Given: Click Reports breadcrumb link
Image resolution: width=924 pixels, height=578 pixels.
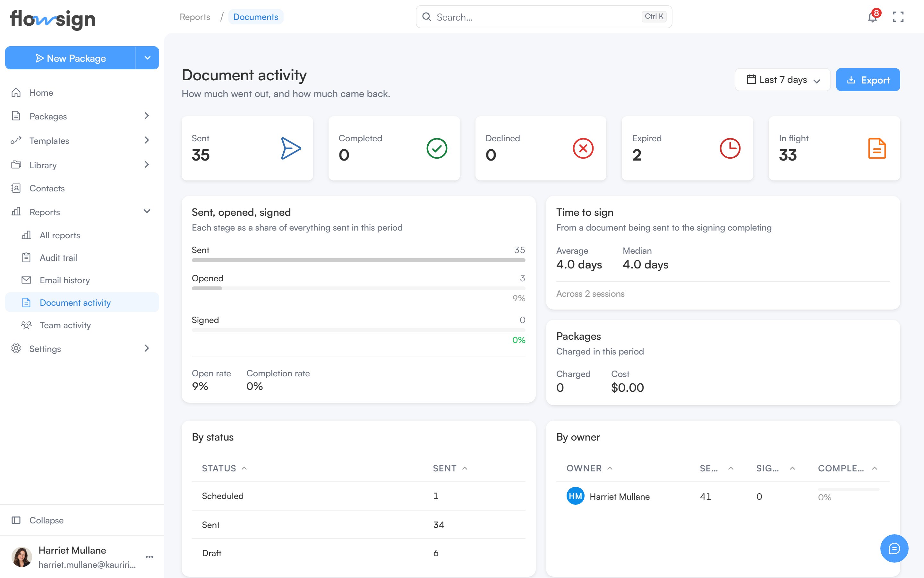Looking at the screenshot, I should (x=195, y=17).
